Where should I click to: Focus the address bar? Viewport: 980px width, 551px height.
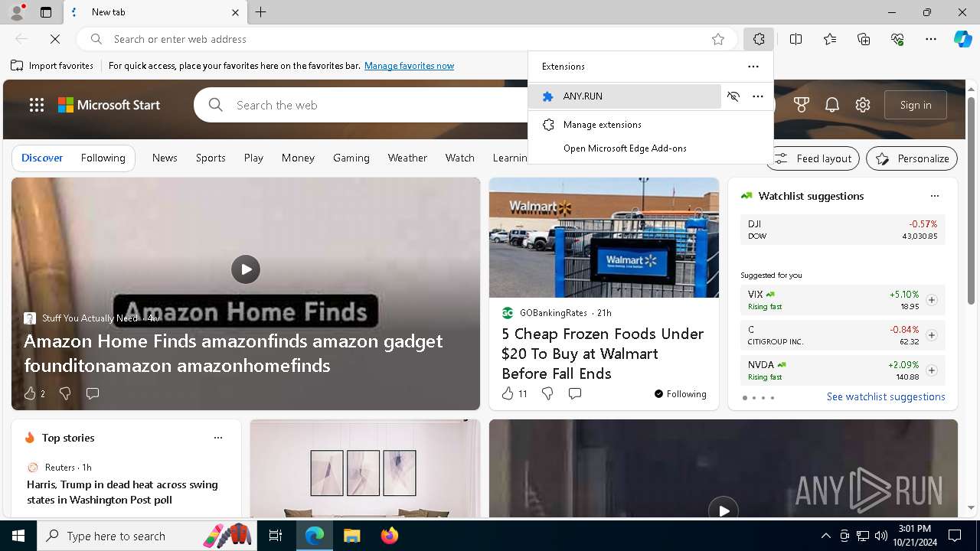406,39
